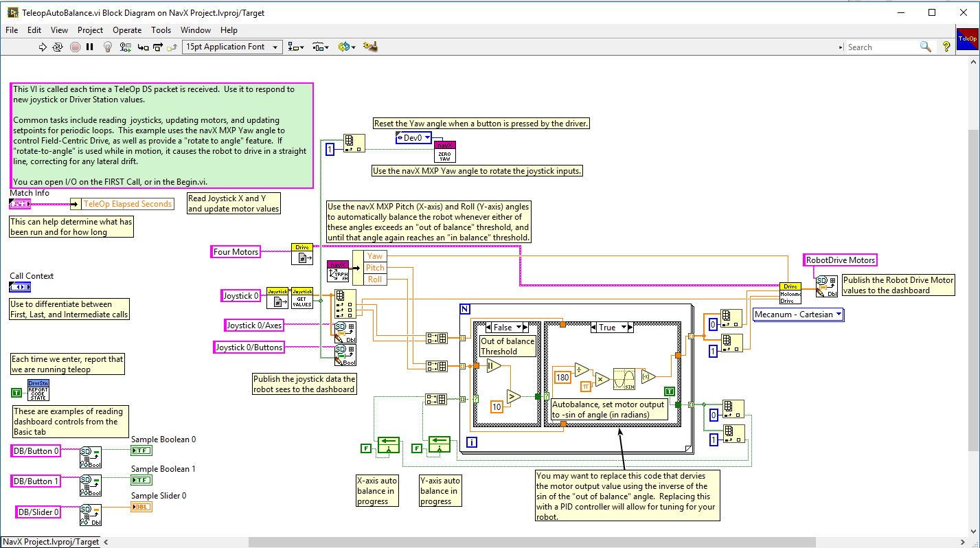This screenshot has height=548, width=980.
Task: Select the navX RPH VI node
Action: [338, 271]
